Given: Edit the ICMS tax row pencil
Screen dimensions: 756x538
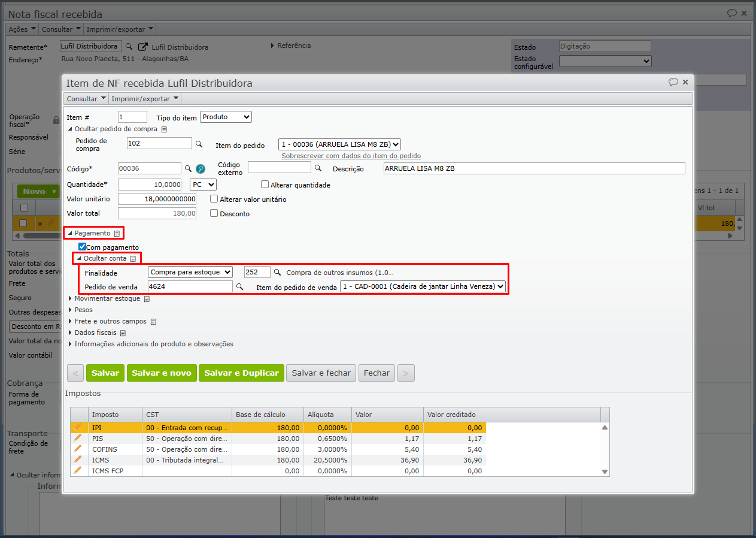Looking at the screenshot, I should pos(78,460).
